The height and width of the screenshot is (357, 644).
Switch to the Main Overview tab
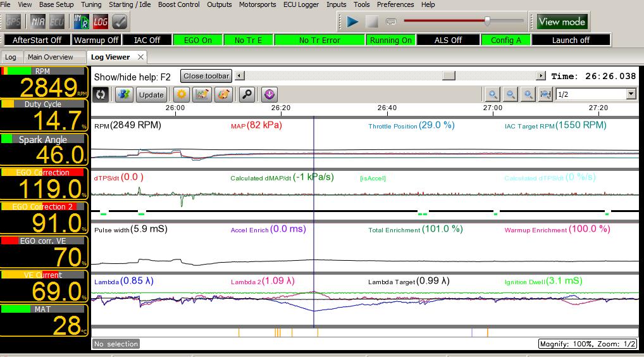click(50, 57)
